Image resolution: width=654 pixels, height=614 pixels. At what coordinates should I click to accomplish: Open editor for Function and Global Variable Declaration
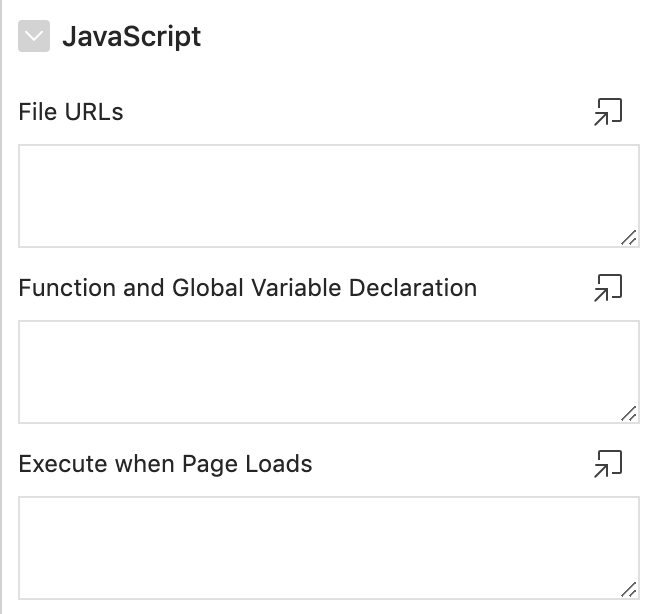(x=608, y=288)
